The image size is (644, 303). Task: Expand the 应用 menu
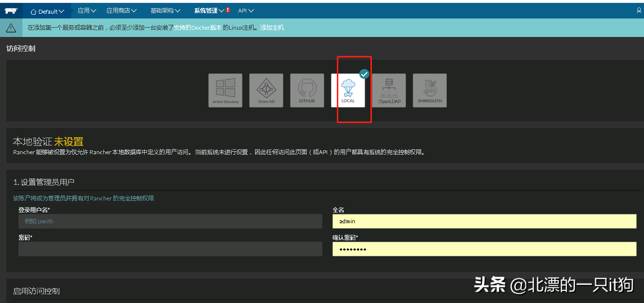[x=87, y=11]
